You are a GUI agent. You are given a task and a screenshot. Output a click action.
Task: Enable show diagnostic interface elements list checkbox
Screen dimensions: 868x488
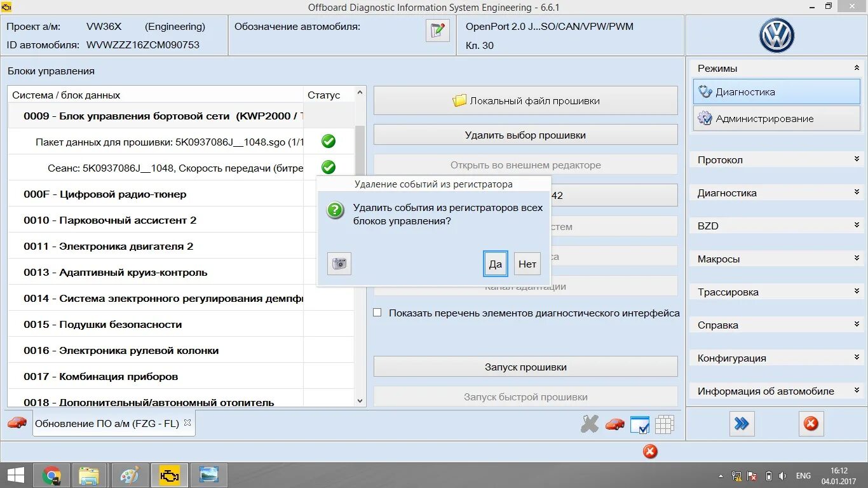pos(377,313)
